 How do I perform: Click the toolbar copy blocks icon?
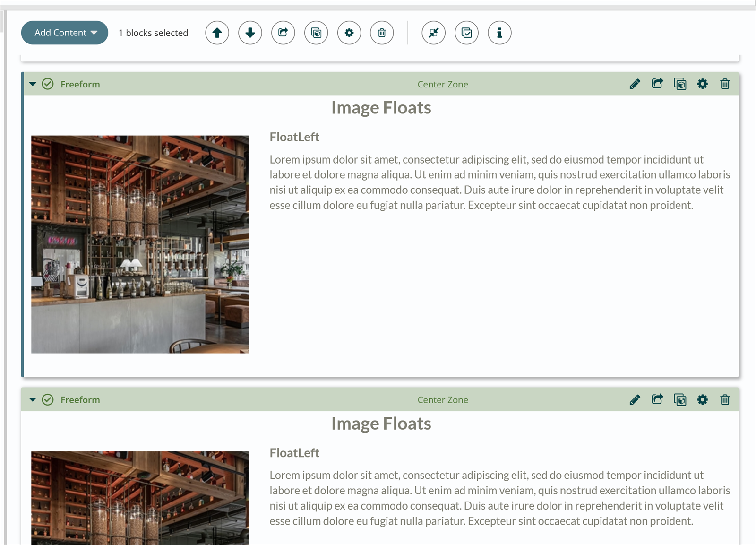click(x=317, y=33)
